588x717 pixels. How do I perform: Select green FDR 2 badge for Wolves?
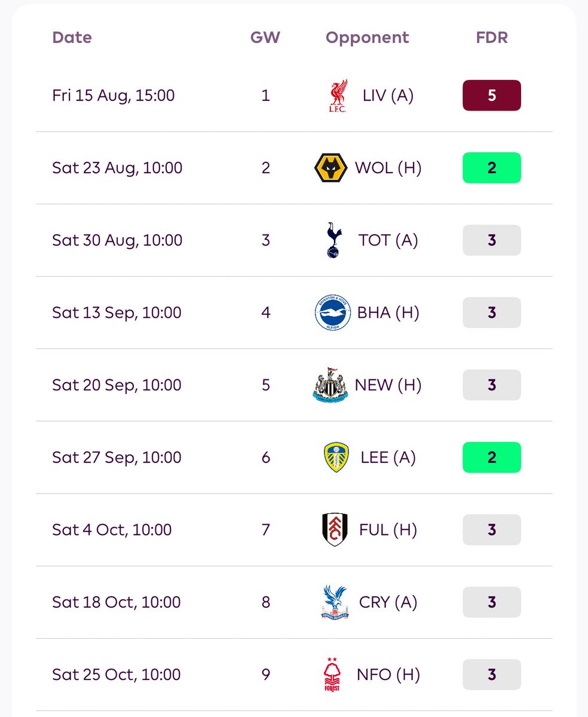coord(492,168)
